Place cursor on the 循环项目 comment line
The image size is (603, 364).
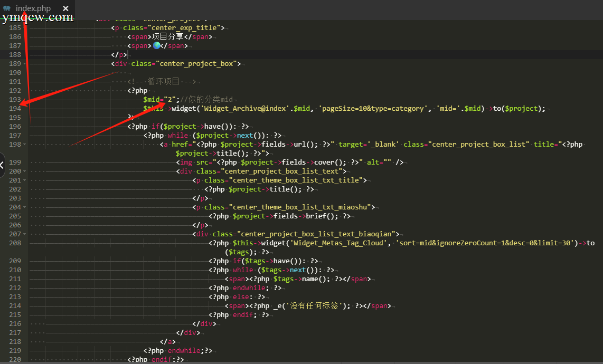click(164, 81)
